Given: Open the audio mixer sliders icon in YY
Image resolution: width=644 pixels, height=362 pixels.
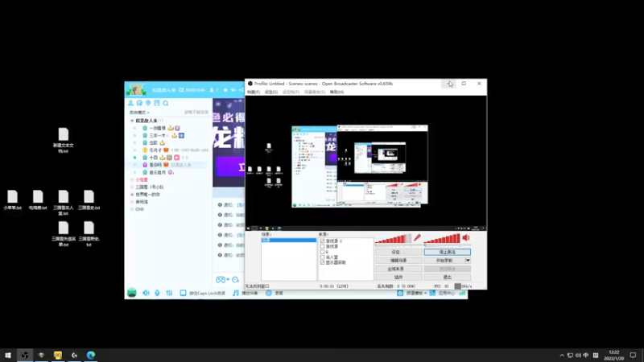Looking at the screenshot, I should coord(169,293).
